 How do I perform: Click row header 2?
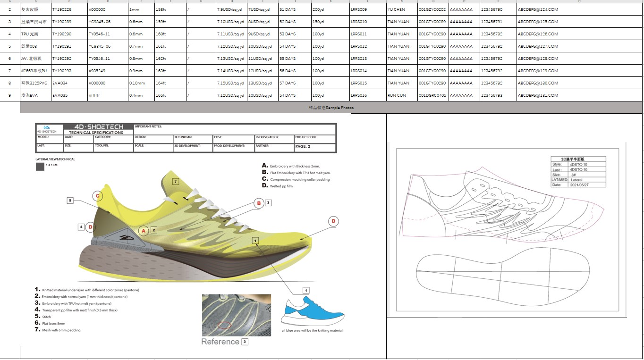(10, 9)
